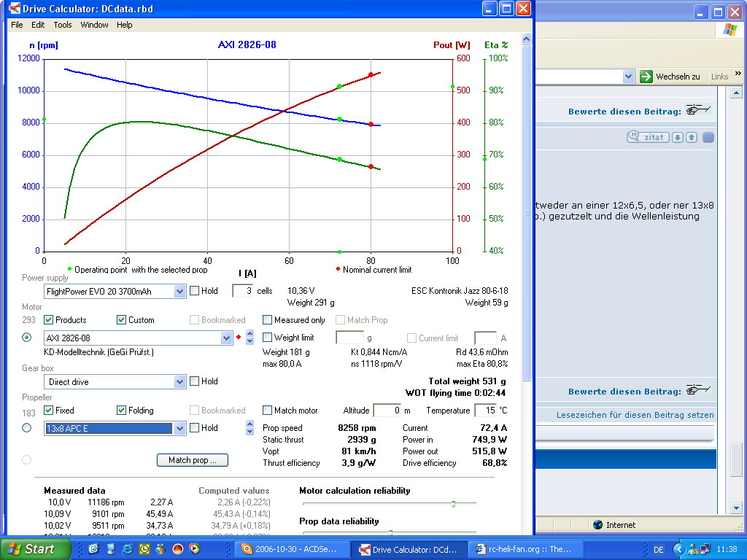The width and height of the screenshot is (747, 560).
Task: Click the Drive Calculator vertical scrollbar thumb
Action: pyautogui.click(x=527, y=213)
